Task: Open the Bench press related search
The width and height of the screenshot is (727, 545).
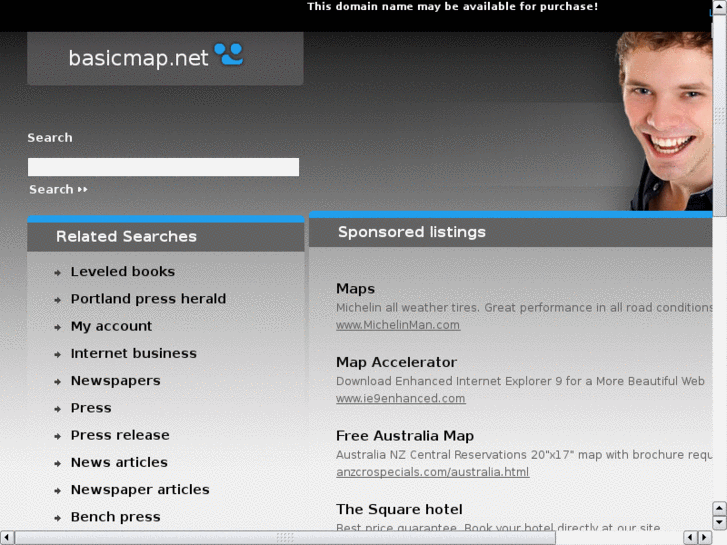Action: (x=115, y=517)
